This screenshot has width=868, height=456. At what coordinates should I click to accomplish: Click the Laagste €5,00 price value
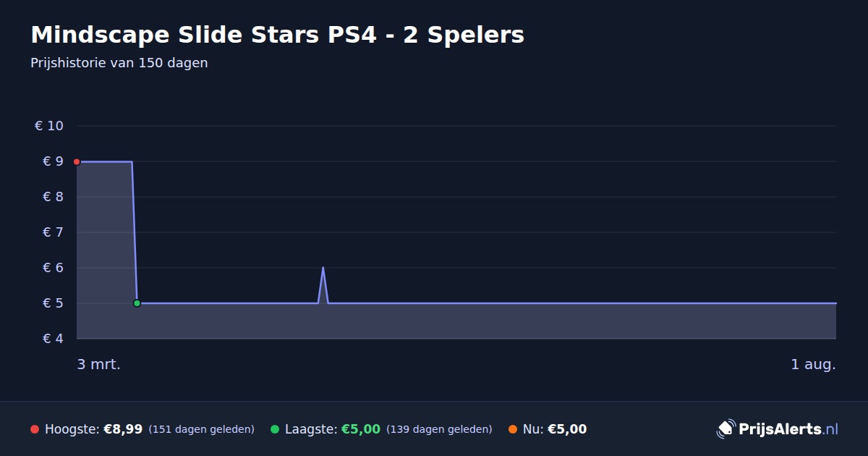click(x=360, y=429)
